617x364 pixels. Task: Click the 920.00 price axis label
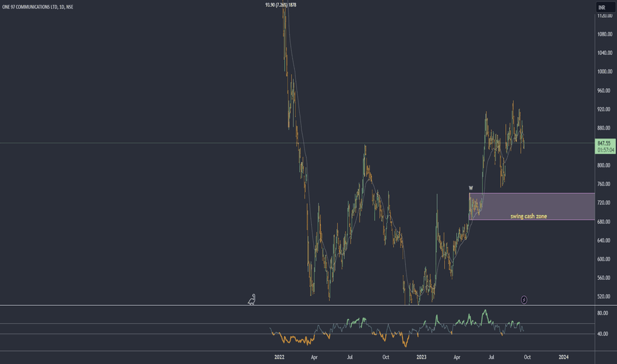click(604, 109)
